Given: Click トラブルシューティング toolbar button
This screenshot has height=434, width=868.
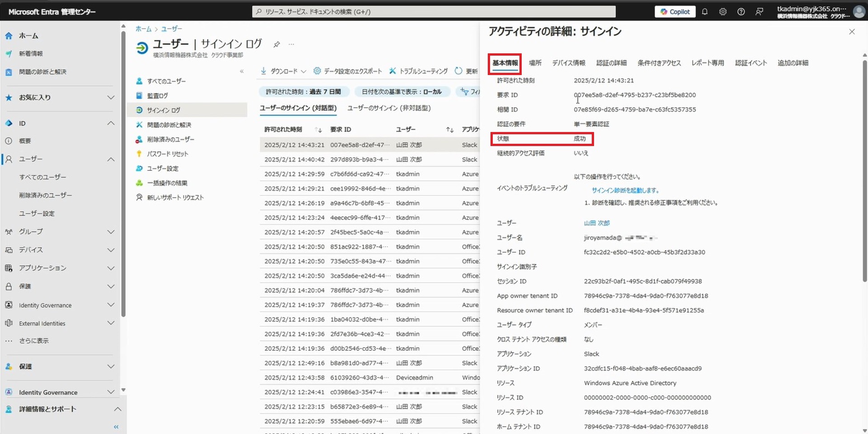Looking at the screenshot, I should point(418,71).
